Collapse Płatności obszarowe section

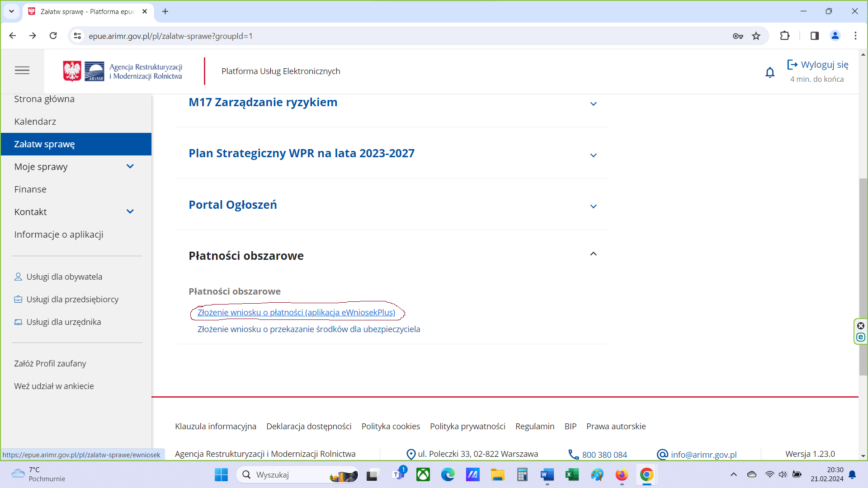pyautogui.click(x=593, y=254)
